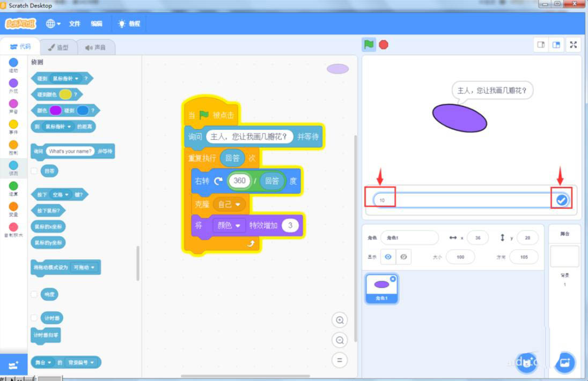Open the 舞台 dropdown in the backdrop block

point(45,362)
